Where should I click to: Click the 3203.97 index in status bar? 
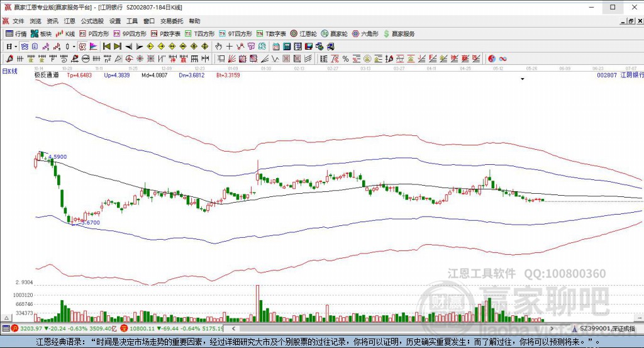pyautogui.click(x=31, y=328)
